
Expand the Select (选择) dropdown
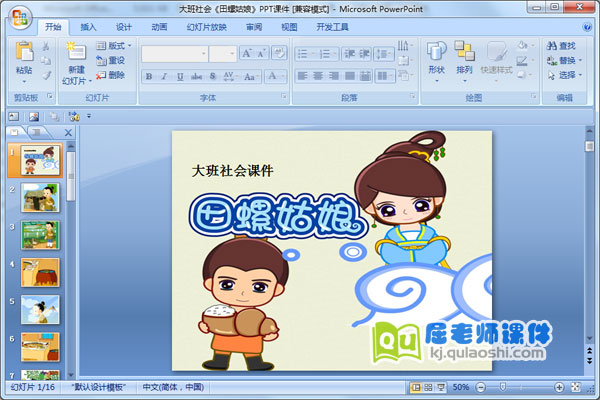565,75
